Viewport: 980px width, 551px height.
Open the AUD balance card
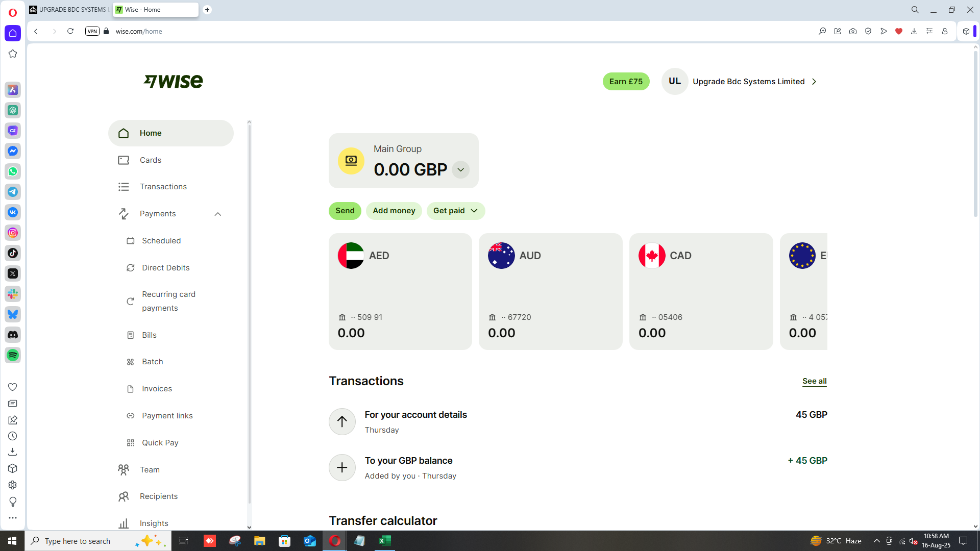tap(551, 291)
